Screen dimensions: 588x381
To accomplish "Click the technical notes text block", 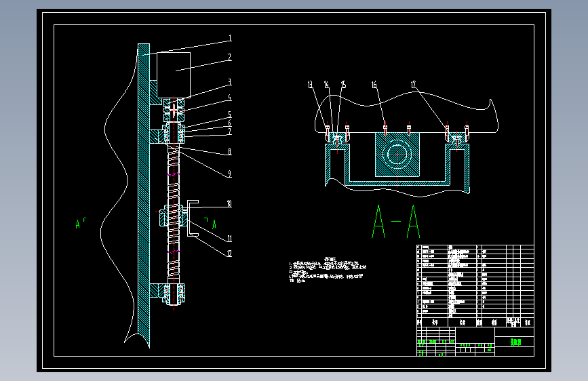I will [x=328, y=270].
